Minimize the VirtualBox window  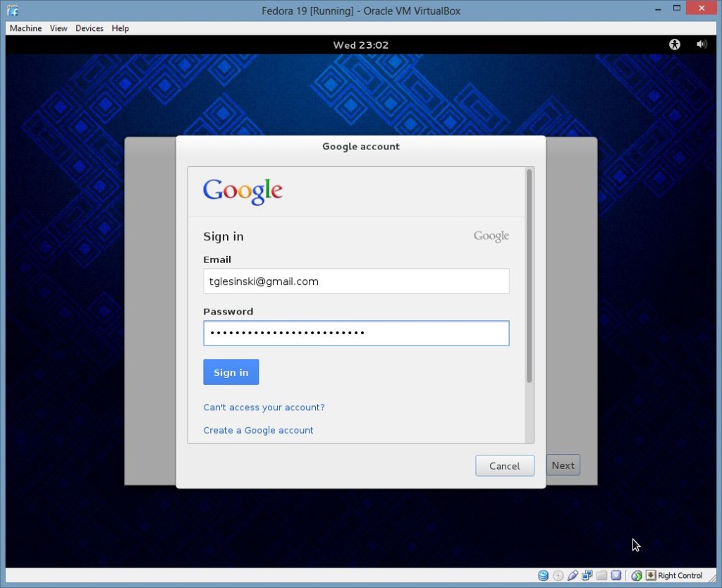(658, 8)
